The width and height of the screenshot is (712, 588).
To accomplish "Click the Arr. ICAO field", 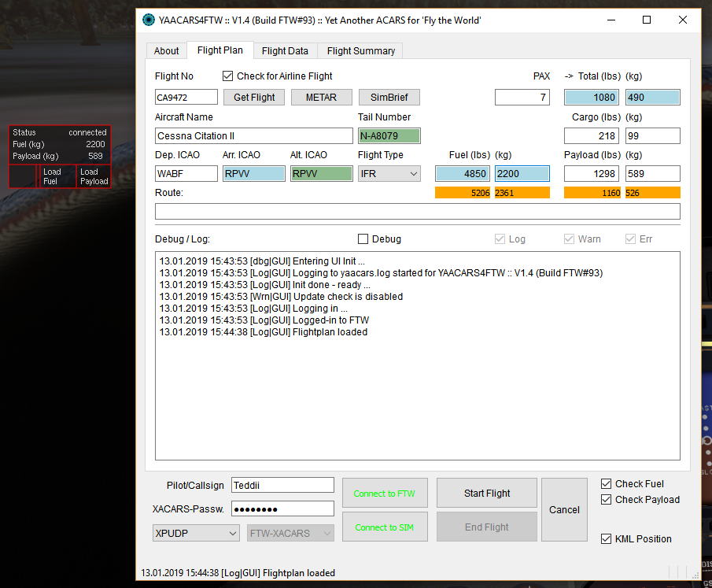I will click(x=254, y=174).
